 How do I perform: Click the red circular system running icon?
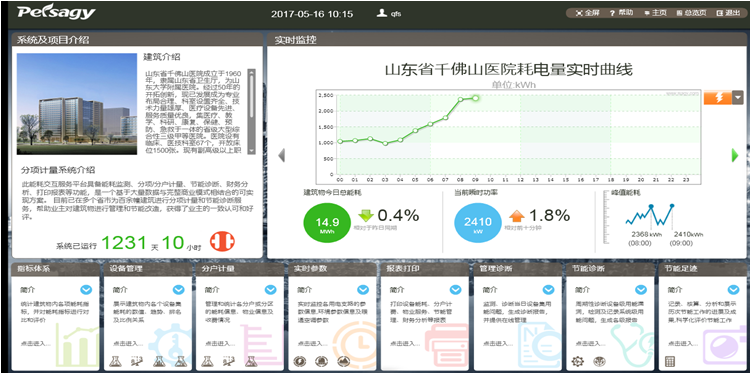pyautogui.click(x=222, y=241)
